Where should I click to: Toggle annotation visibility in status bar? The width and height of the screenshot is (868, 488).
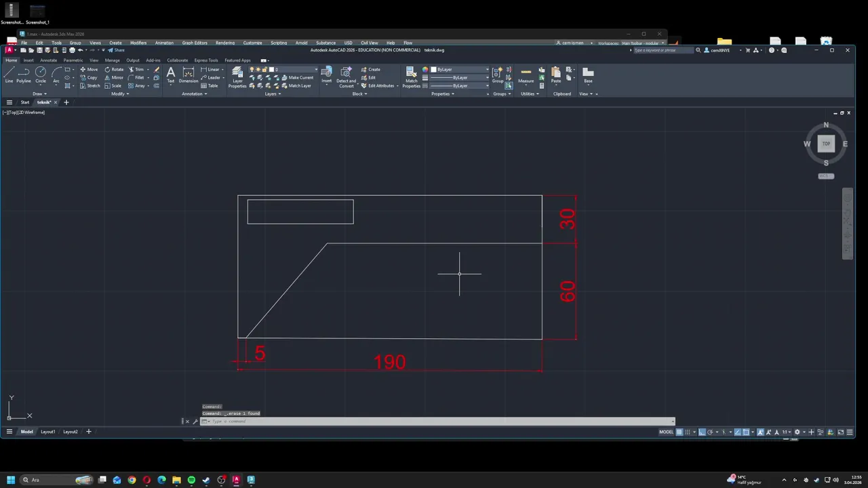pyautogui.click(x=761, y=432)
